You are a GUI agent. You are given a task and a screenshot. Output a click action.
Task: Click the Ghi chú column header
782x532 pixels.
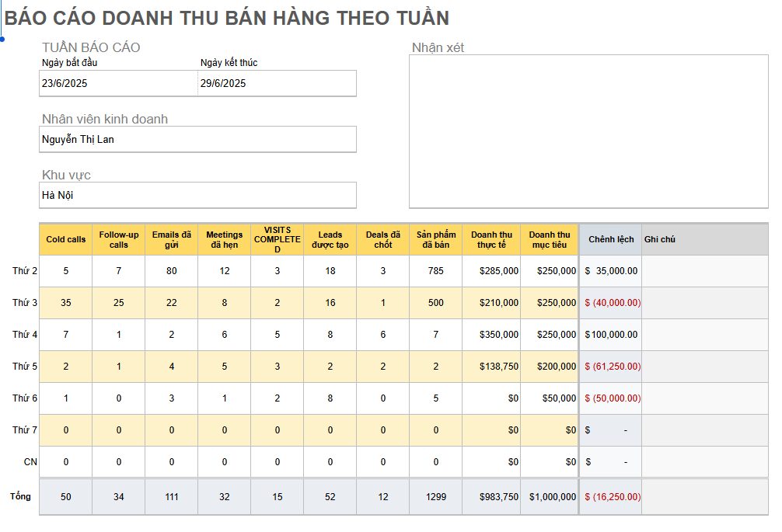tap(704, 240)
